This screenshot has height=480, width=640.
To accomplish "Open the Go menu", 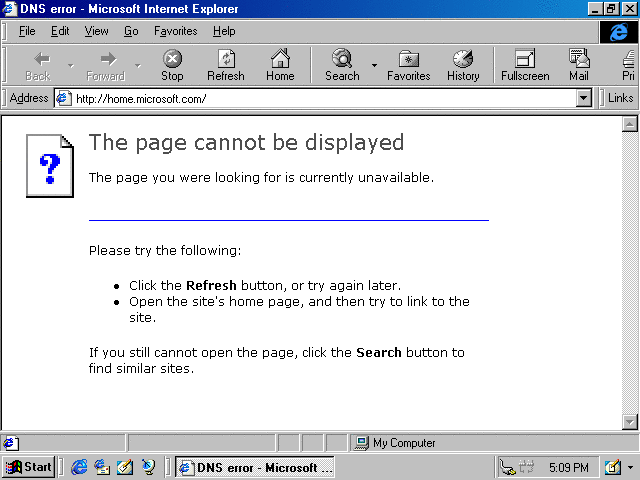I will pyautogui.click(x=131, y=31).
